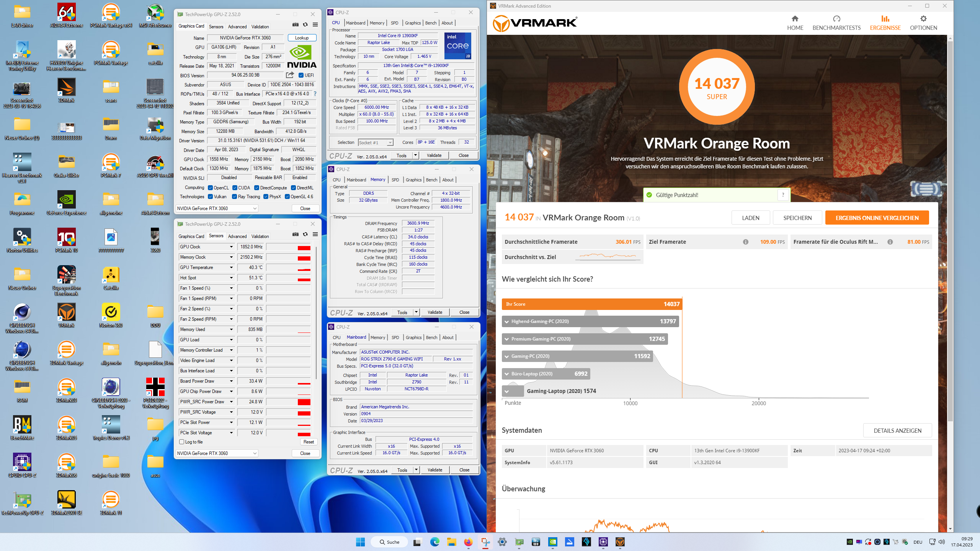
Task: Open ASUS GPU Tweak desktop icon
Action: [x=155, y=166]
